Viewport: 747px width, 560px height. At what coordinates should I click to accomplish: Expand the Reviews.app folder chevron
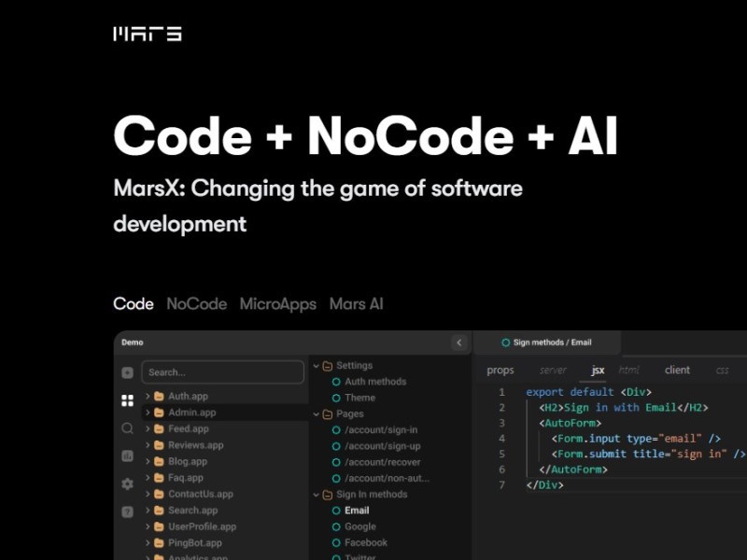pos(148,445)
